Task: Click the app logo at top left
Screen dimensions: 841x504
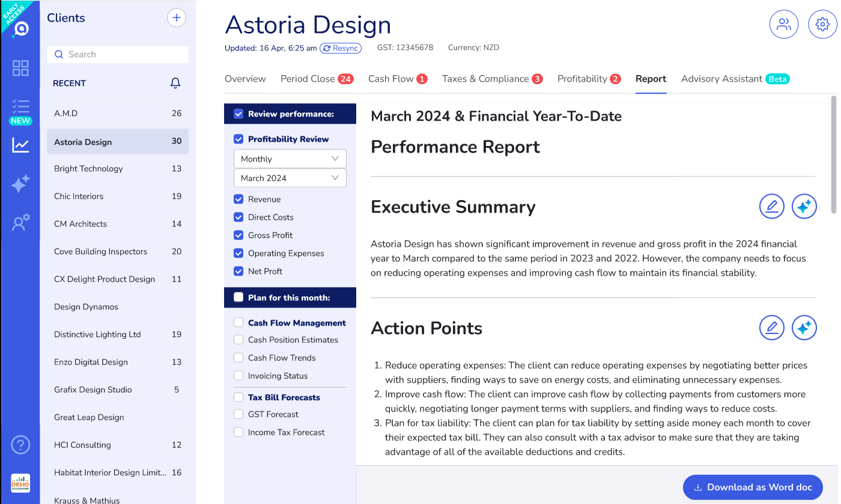Action: tap(21, 28)
